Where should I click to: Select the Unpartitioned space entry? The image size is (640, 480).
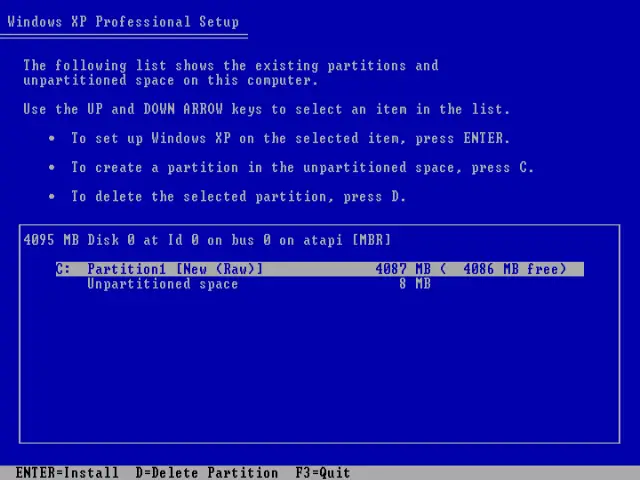162,284
